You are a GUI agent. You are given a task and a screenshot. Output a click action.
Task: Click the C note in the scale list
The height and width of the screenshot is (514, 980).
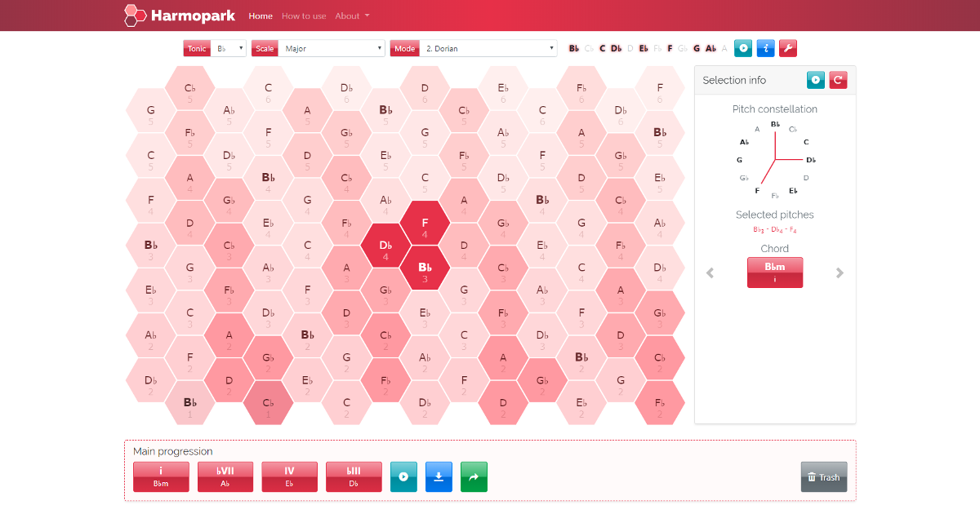[x=602, y=48]
